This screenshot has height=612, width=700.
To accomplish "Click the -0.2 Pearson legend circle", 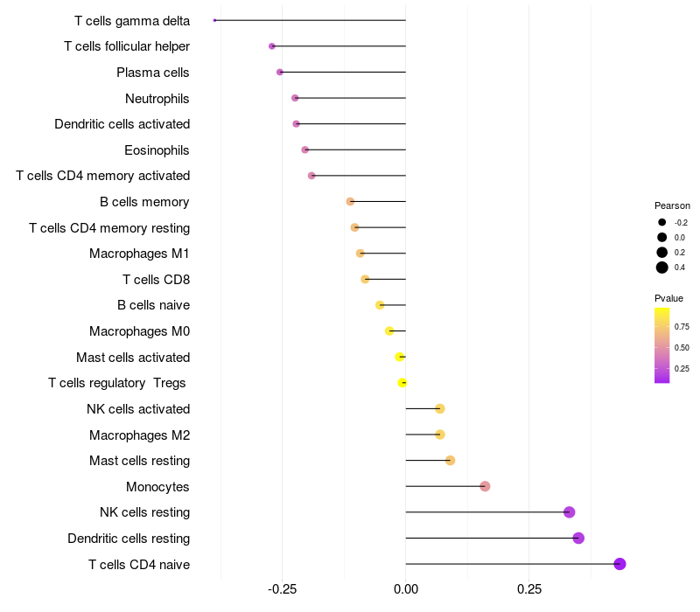I will pyautogui.click(x=661, y=222).
